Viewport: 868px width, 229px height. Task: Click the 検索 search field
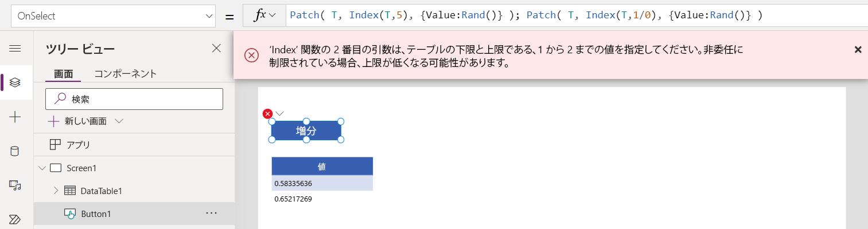tap(134, 99)
